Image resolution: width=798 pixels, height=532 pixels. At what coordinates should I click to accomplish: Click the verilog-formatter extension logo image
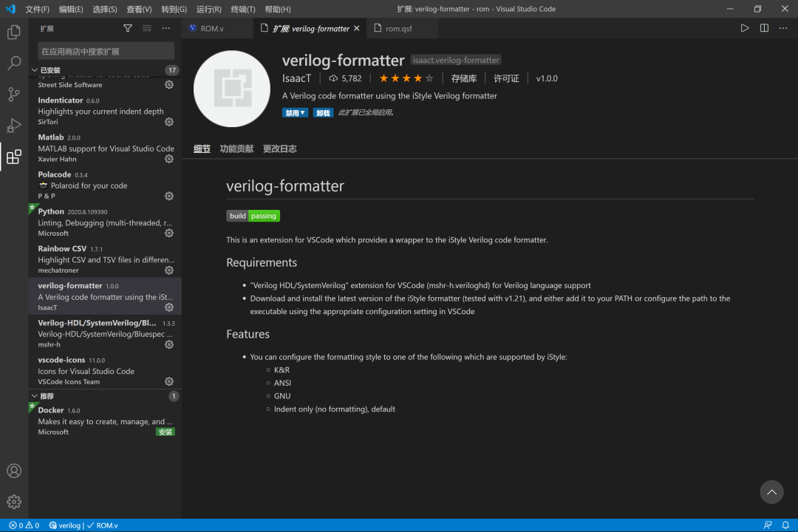click(x=232, y=89)
